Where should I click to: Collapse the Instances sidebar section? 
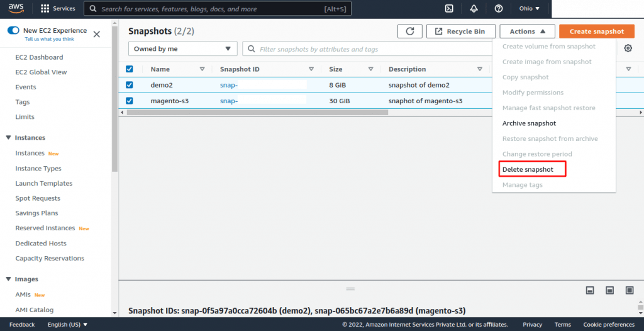pos(8,138)
